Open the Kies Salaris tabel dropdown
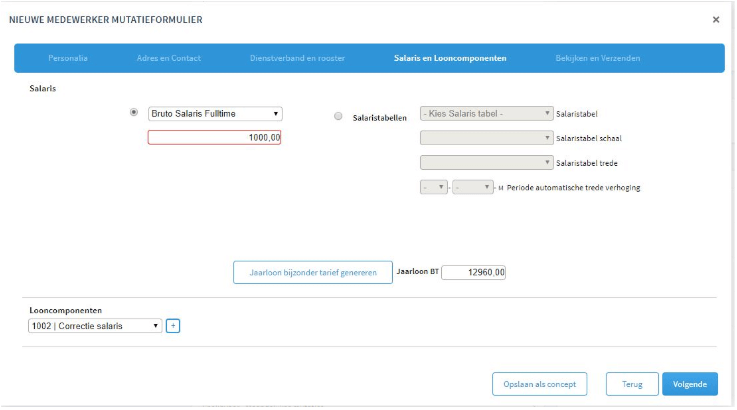This screenshot has height=410, width=737. [487, 114]
